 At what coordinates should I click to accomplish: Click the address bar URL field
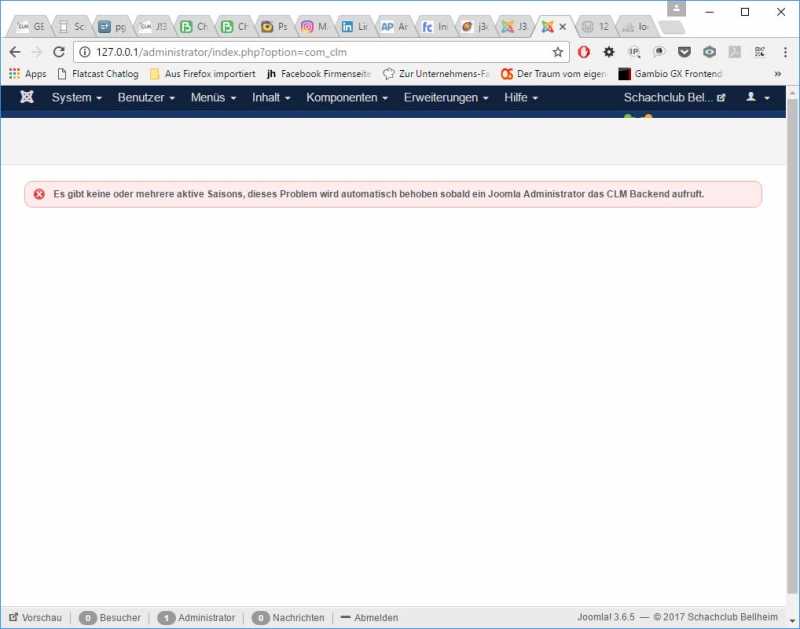pos(310,52)
